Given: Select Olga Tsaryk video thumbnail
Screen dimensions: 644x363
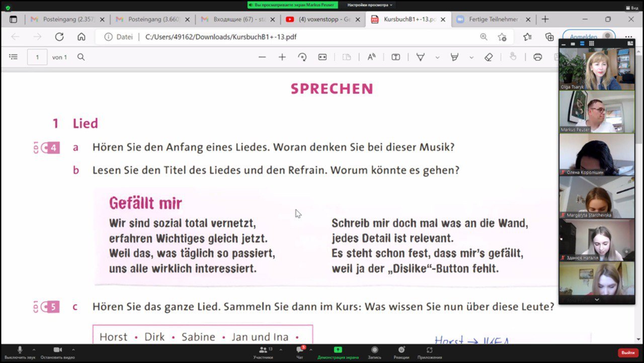Looking at the screenshot, I should pyautogui.click(x=597, y=69).
